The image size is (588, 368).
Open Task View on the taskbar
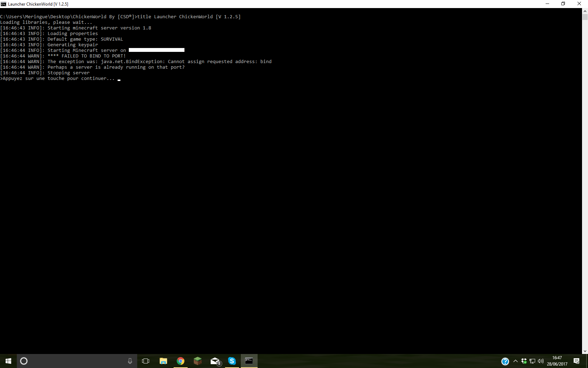click(146, 361)
